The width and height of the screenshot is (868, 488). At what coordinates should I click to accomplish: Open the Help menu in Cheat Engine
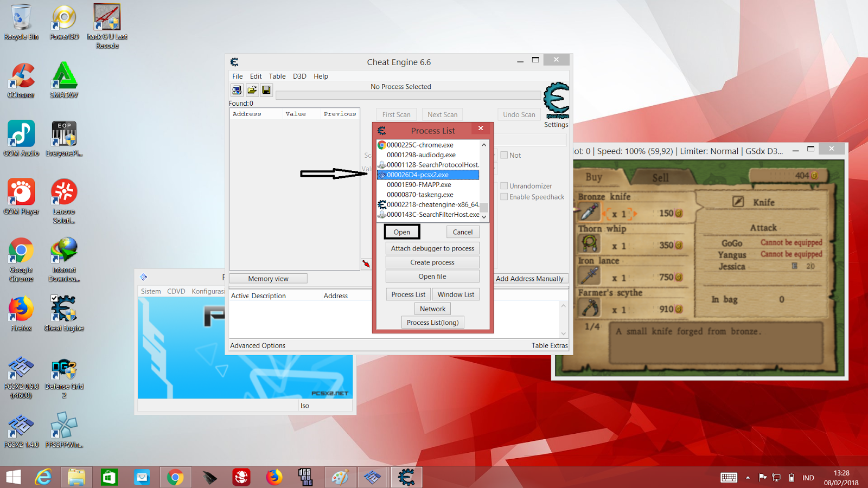[x=321, y=76]
